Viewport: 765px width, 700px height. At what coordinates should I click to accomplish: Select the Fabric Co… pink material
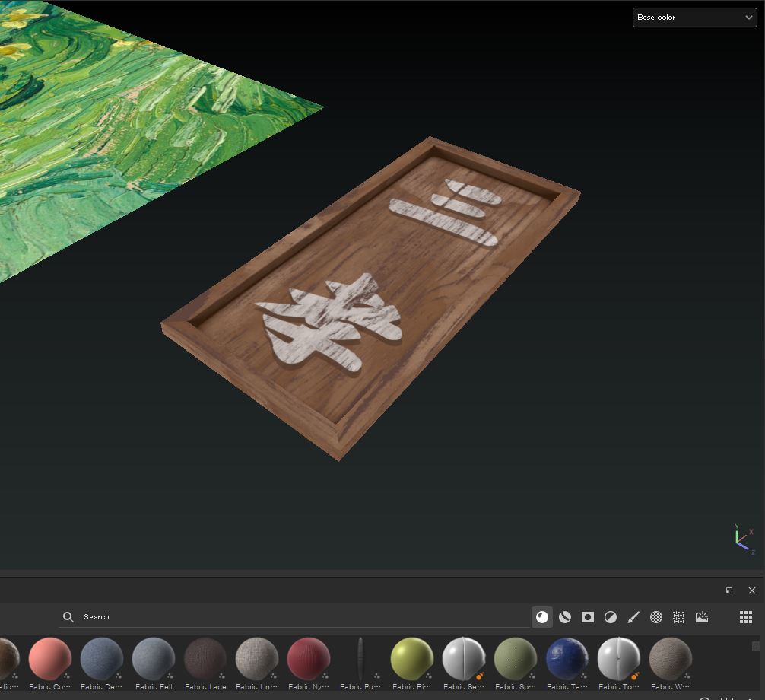click(49, 663)
